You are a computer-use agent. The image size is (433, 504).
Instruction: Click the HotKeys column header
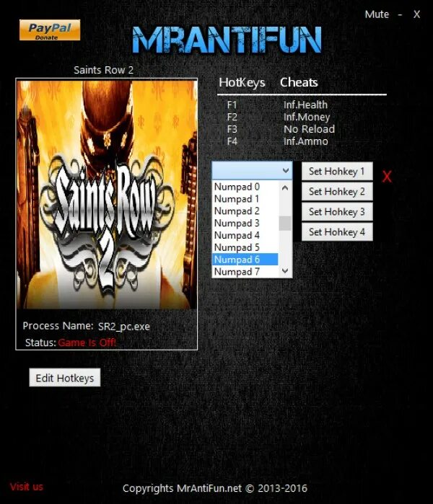pos(242,83)
